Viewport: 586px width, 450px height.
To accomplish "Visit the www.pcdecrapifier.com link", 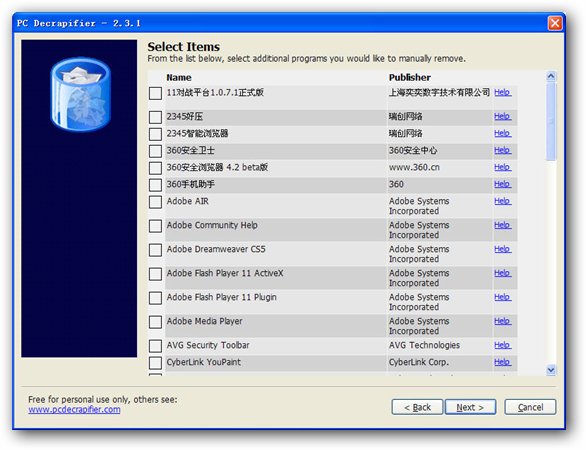I will coord(74,410).
